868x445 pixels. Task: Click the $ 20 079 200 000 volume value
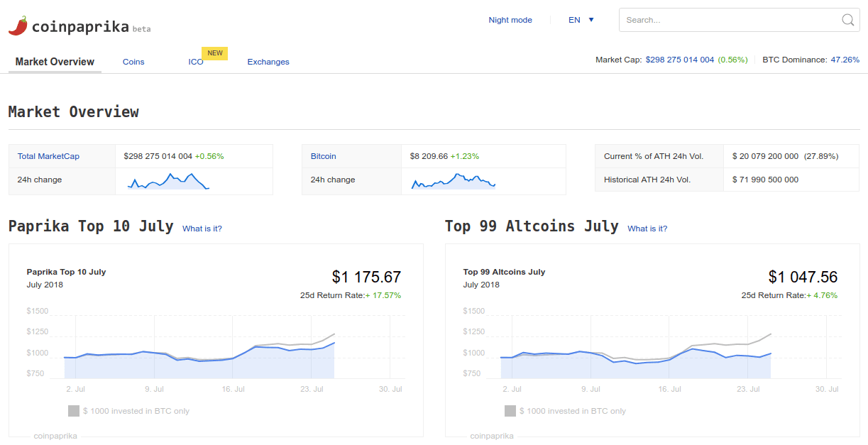[x=765, y=156]
